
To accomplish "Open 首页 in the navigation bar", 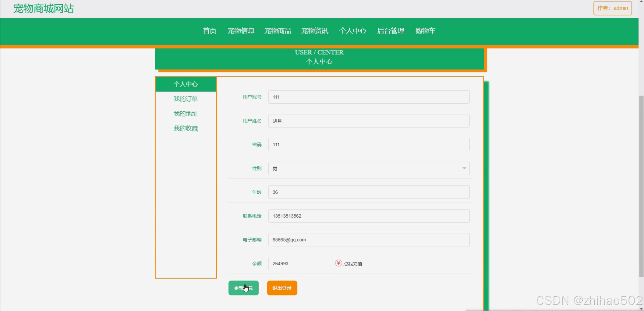I will [209, 31].
